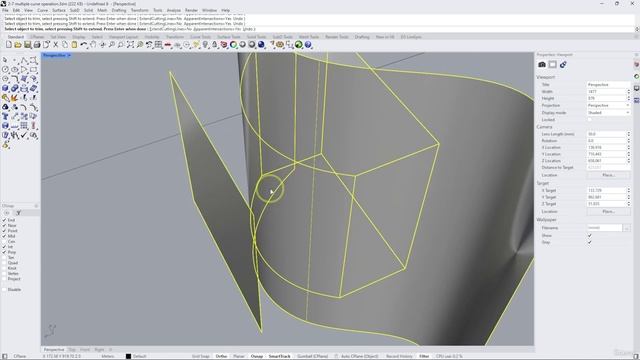Click the light bulb Hide objects icon
The width and height of the screenshot is (640, 360).
[205, 44]
